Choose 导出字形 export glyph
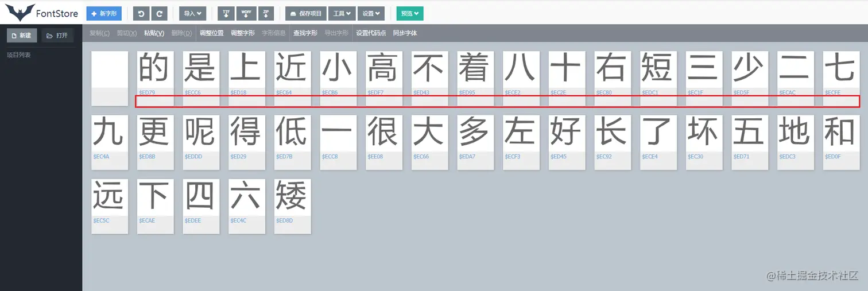868x291 pixels. click(x=336, y=33)
